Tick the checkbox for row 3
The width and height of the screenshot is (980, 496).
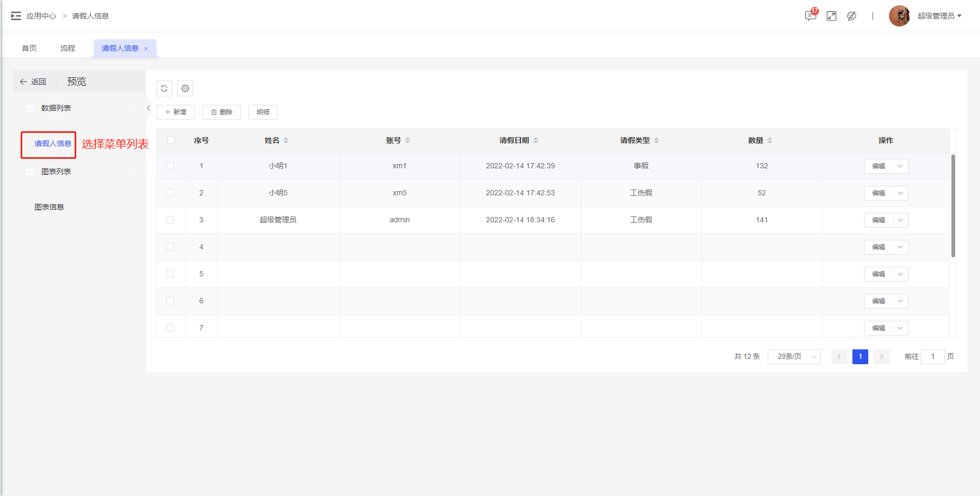click(170, 220)
